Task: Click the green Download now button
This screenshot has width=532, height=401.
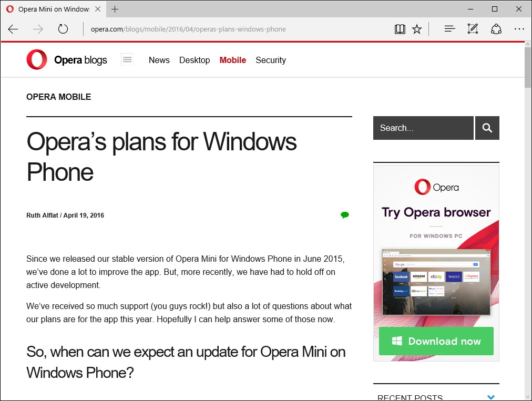Action: (436, 341)
